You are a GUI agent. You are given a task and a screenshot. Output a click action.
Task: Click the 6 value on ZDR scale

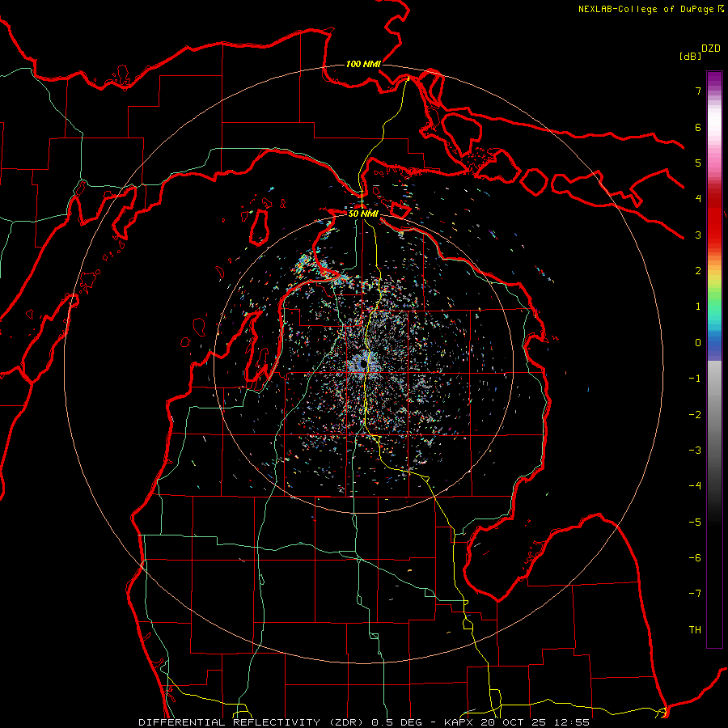coord(698,127)
